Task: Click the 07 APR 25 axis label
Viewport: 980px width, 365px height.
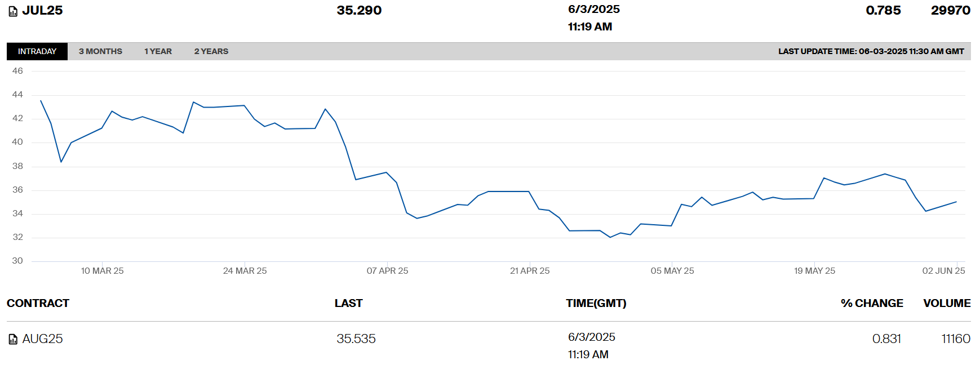Action: pyautogui.click(x=387, y=271)
